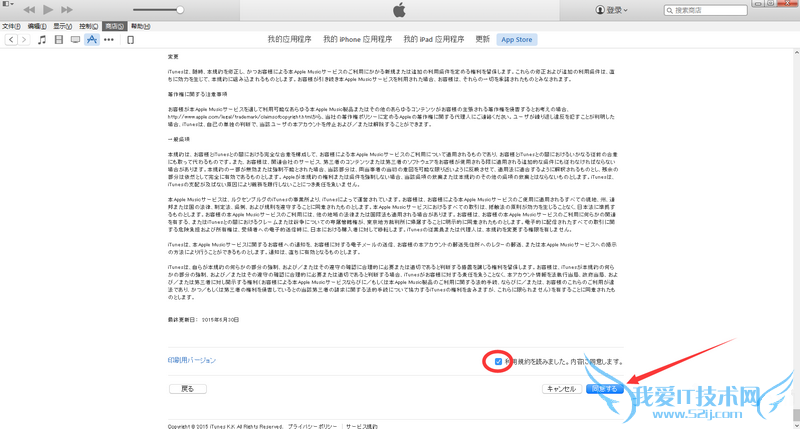Open the 我的 iPad 应用程序 tab
This screenshot has height=429, width=800.
434,39
